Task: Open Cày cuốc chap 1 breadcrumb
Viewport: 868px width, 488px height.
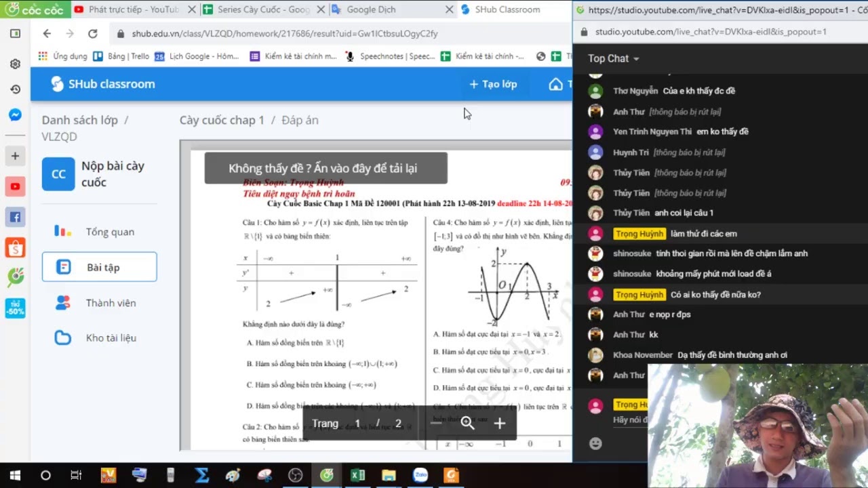Action: [x=222, y=120]
